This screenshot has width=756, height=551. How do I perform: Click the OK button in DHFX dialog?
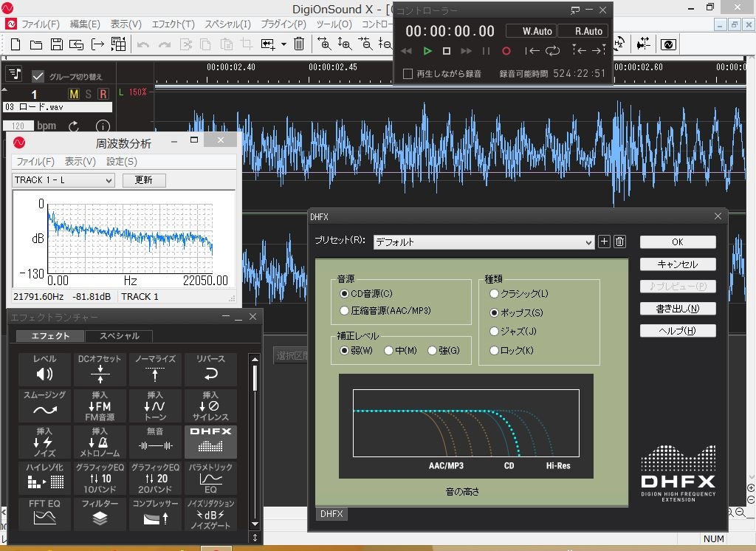(x=677, y=242)
